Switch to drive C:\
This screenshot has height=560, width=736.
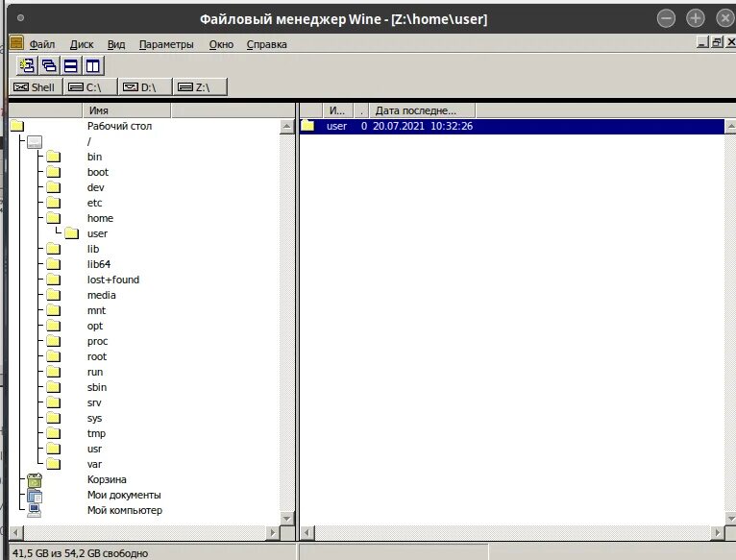(x=90, y=87)
